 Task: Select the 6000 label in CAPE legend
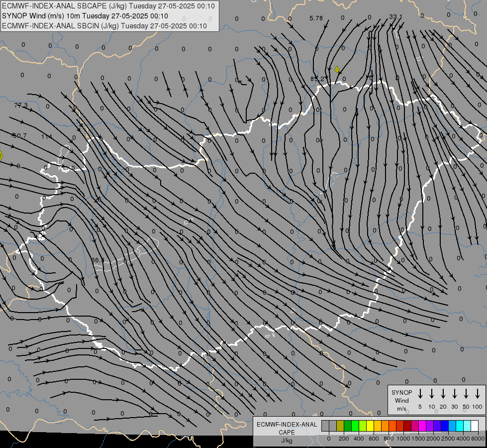point(478,439)
